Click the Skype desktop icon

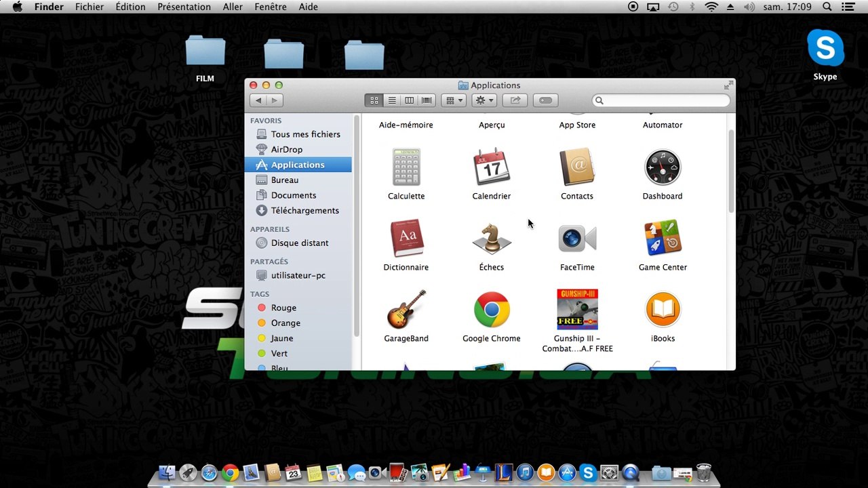coord(825,48)
